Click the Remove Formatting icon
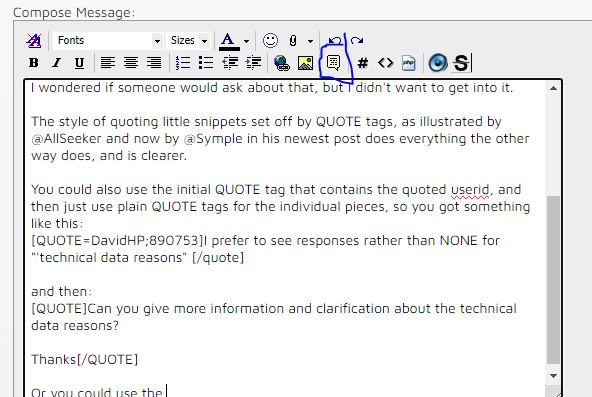 [x=34, y=40]
